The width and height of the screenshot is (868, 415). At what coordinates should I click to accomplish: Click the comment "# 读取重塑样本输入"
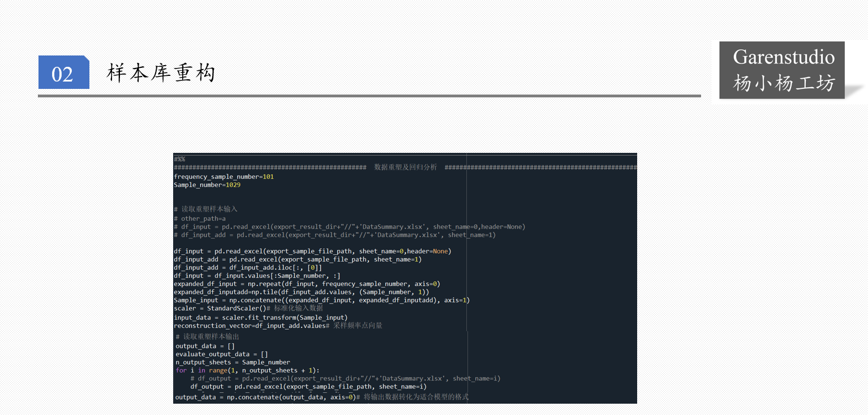click(205, 209)
